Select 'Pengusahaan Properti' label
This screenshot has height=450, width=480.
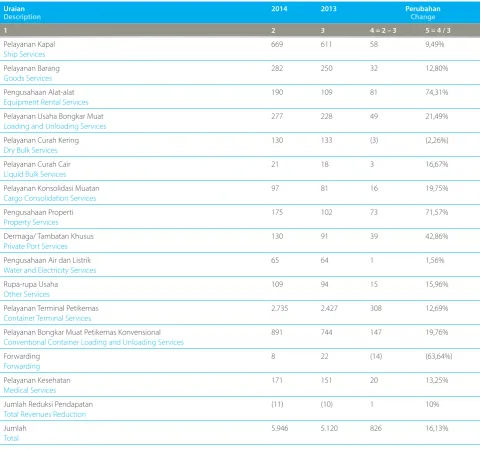(38, 212)
